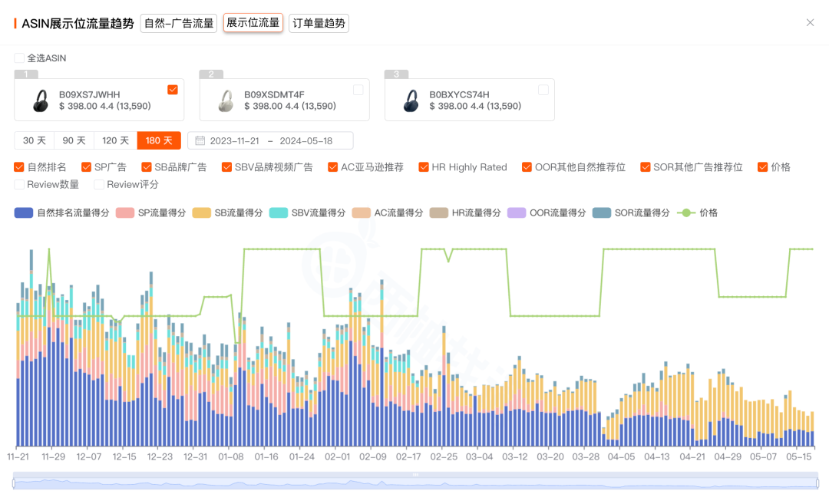Screen dimensions: 829x504
Task: Uncheck the HR Highly Rated option
Action: [424, 166]
